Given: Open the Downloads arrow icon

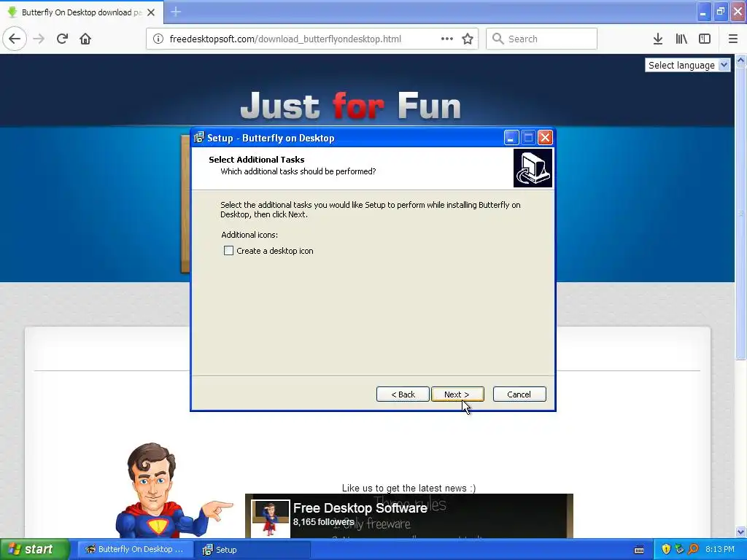Looking at the screenshot, I should [x=658, y=39].
